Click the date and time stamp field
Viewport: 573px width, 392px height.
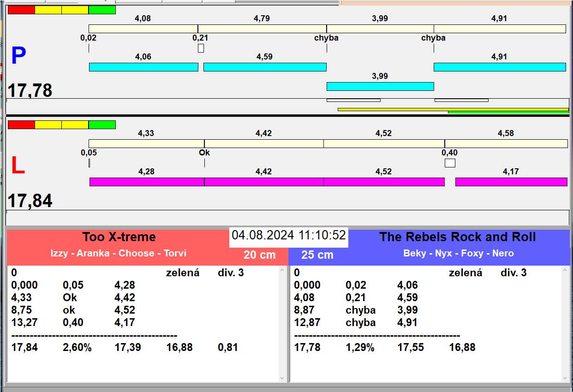[x=288, y=235]
